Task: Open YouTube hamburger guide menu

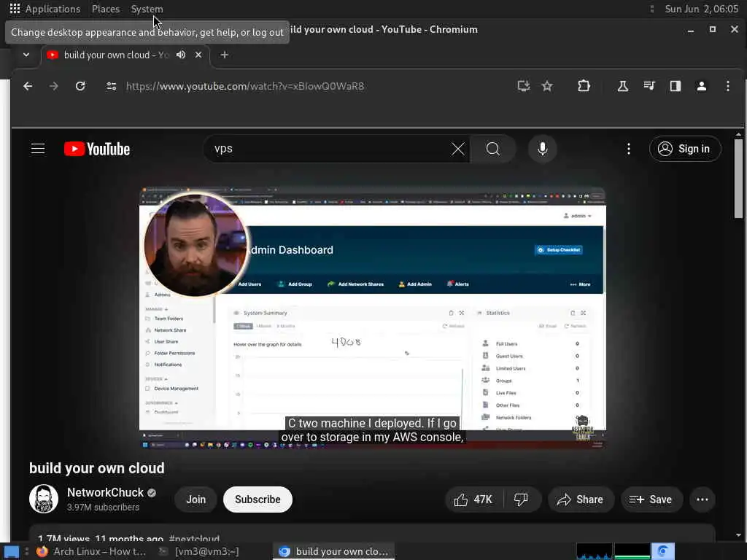Action: click(38, 149)
